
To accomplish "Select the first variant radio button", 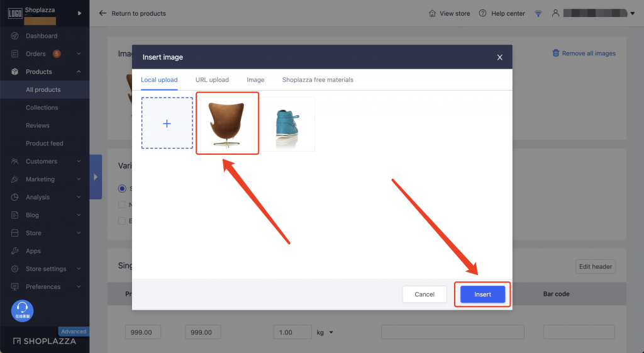I will pyautogui.click(x=122, y=188).
